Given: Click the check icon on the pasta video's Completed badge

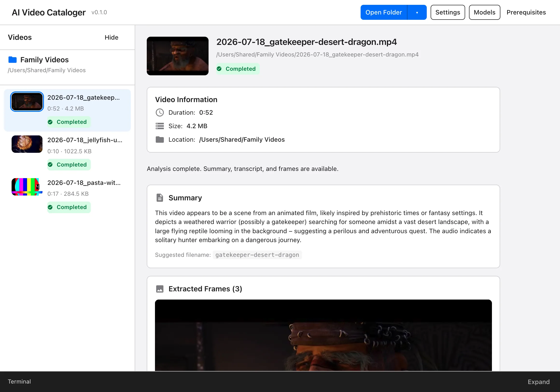Looking at the screenshot, I should click(50, 207).
